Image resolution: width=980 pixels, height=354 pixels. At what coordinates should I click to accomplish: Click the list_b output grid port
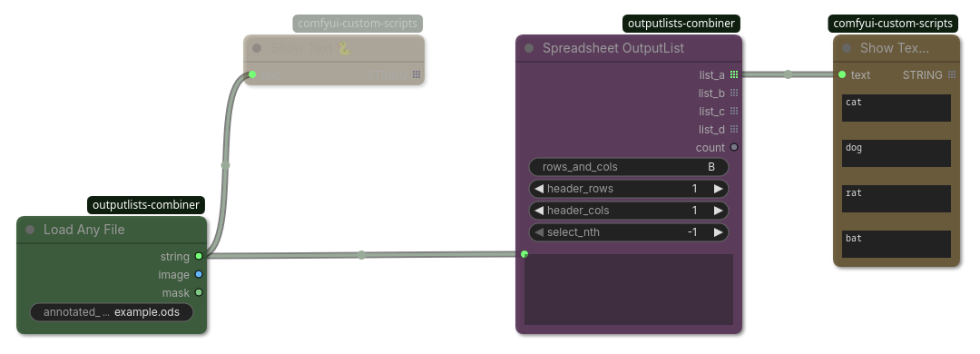734,93
